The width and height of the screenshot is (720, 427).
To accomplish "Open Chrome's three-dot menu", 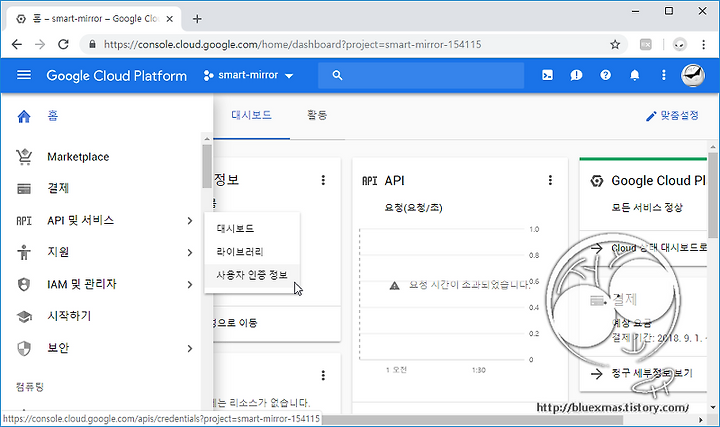I will click(x=703, y=45).
